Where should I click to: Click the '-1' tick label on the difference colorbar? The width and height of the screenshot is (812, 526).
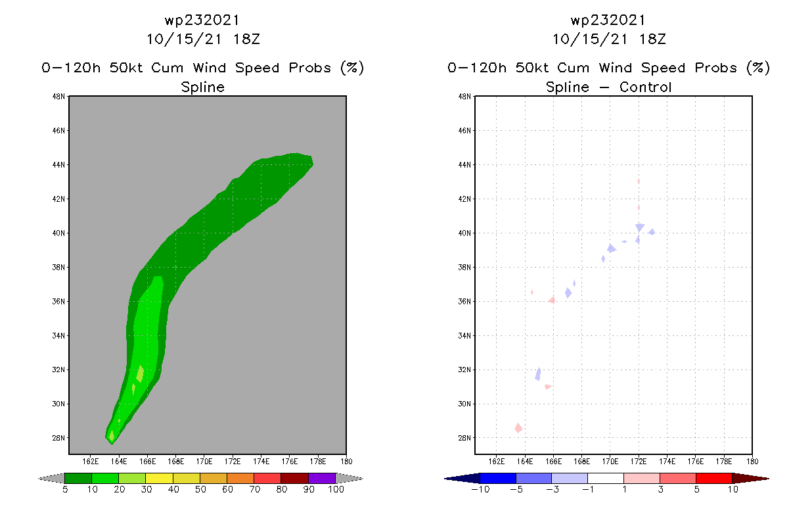click(588, 490)
